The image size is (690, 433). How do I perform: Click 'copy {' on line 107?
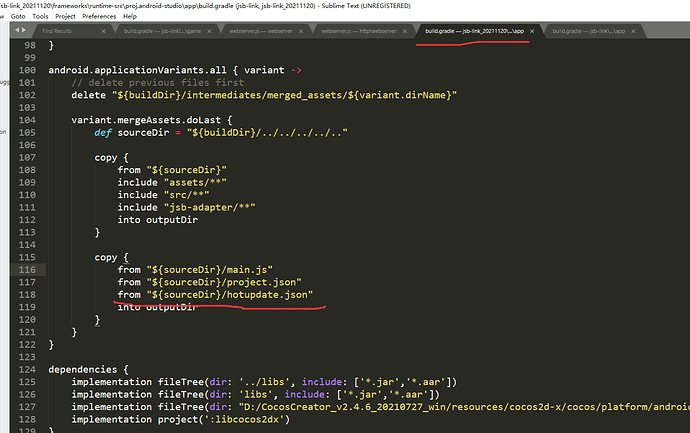pyautogui.click(x=111, y=158)
